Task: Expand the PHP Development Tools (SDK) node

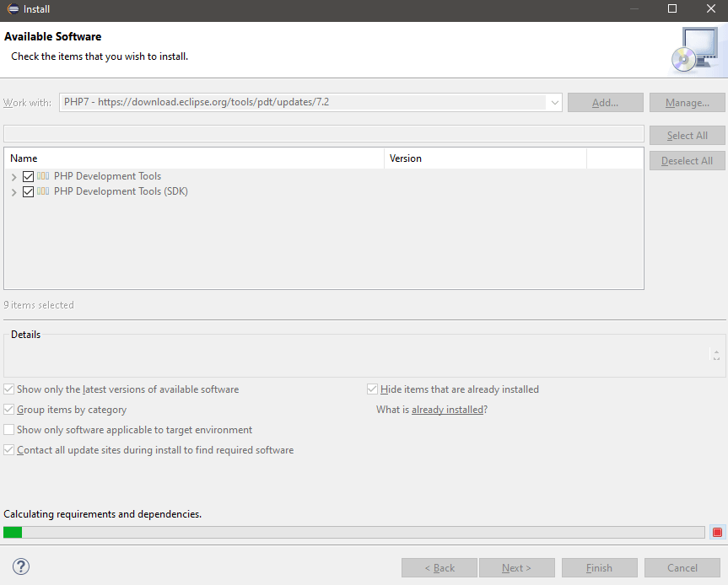Action: pos(13,191)
